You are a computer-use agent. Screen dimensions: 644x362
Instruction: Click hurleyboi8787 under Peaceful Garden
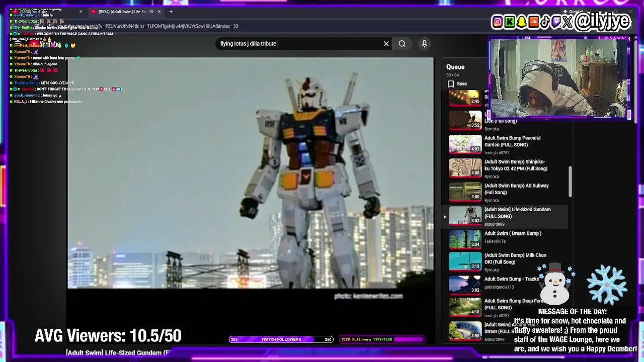(497, 153)
